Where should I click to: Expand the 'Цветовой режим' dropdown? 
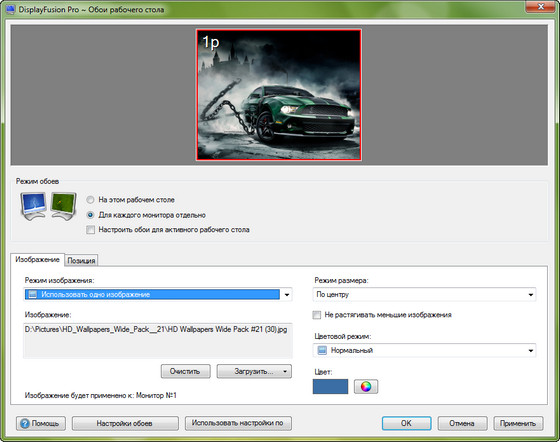point(531,351)
